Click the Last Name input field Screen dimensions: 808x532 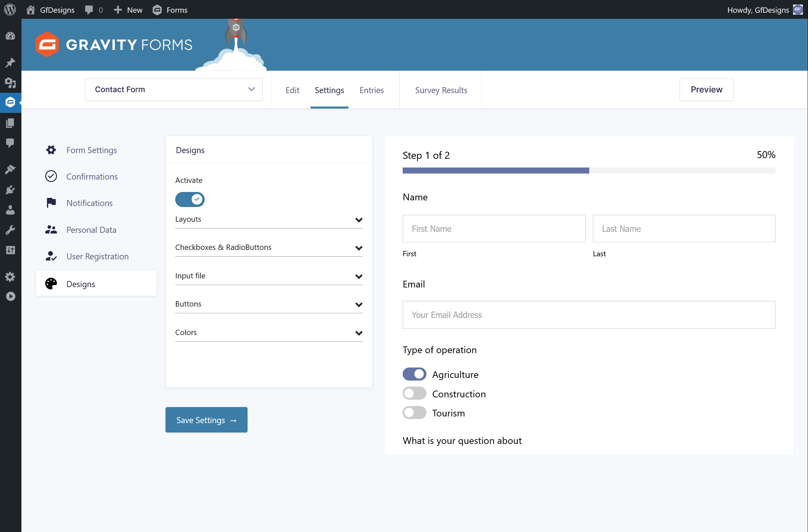(x=684, y=228)
